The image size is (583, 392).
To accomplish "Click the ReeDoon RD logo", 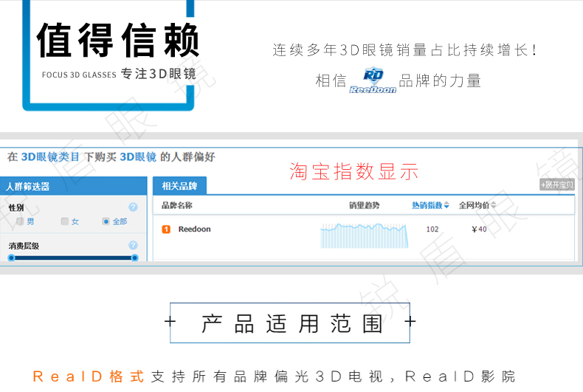I will coord(373,80).
